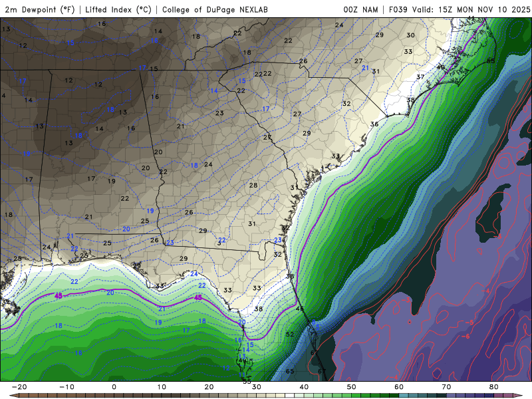Click the 28 dewpoint value in central Georgia
The image size is (532, 399).
[x=253, y=186]
